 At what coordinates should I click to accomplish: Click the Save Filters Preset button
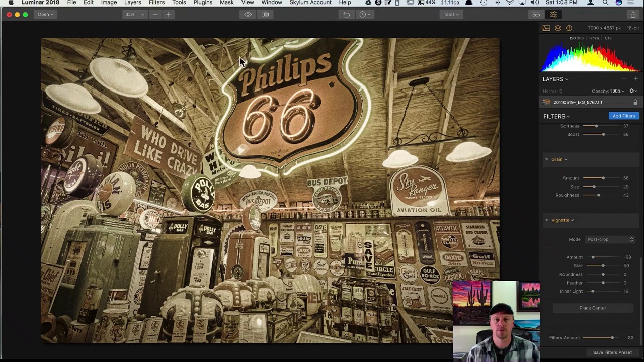coord(612,352)
